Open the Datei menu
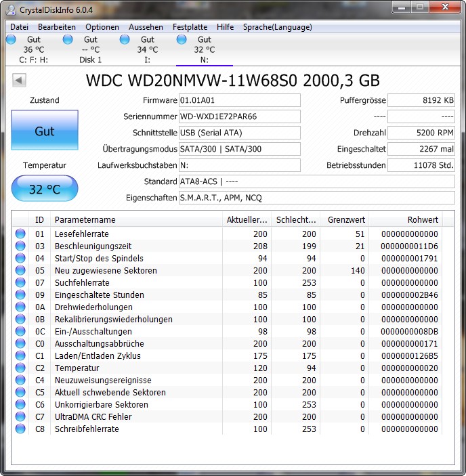466x476 pixels. pyautogui.click(x=19, y=27)
